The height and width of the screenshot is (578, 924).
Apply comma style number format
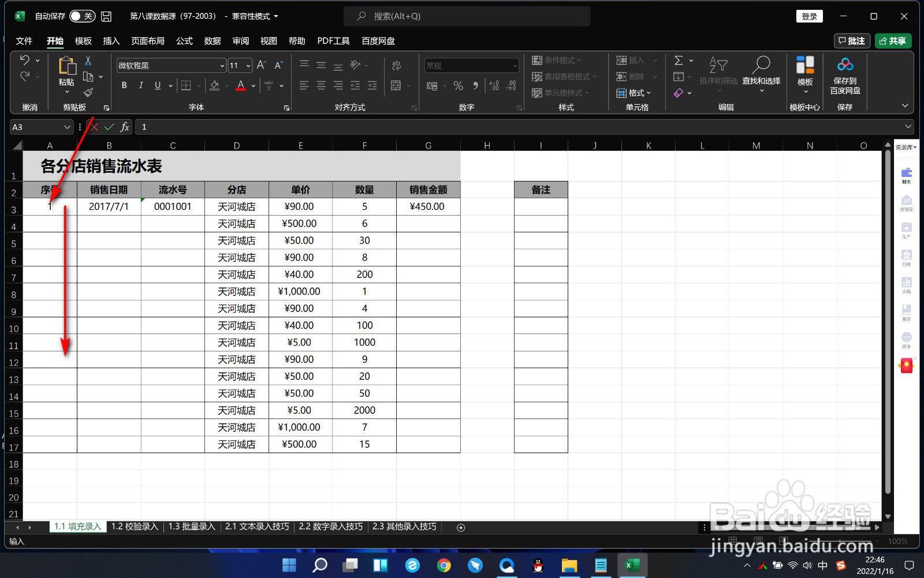tap(475, 86)
